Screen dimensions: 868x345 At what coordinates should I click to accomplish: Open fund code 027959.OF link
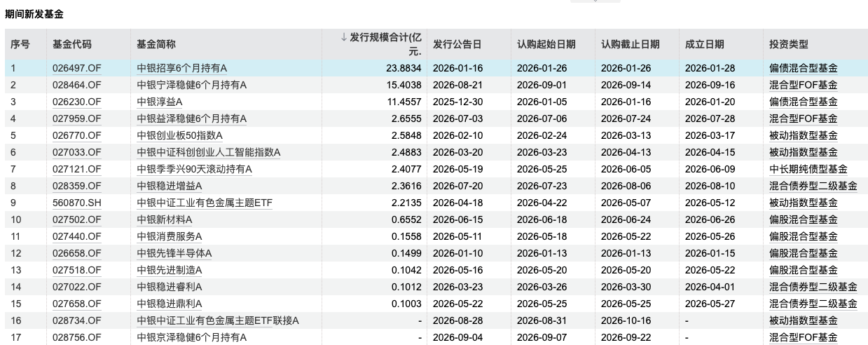pyautogui.click(x=76, y=119)
